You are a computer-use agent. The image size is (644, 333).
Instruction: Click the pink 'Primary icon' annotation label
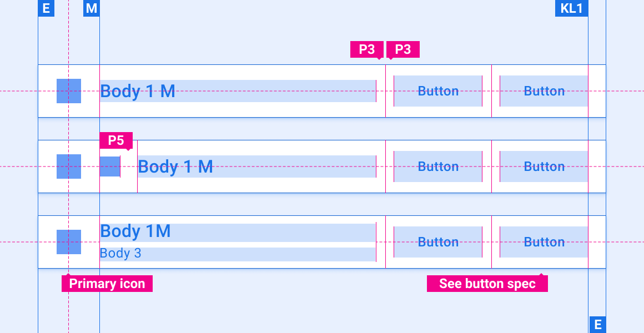tap(107, 284)
